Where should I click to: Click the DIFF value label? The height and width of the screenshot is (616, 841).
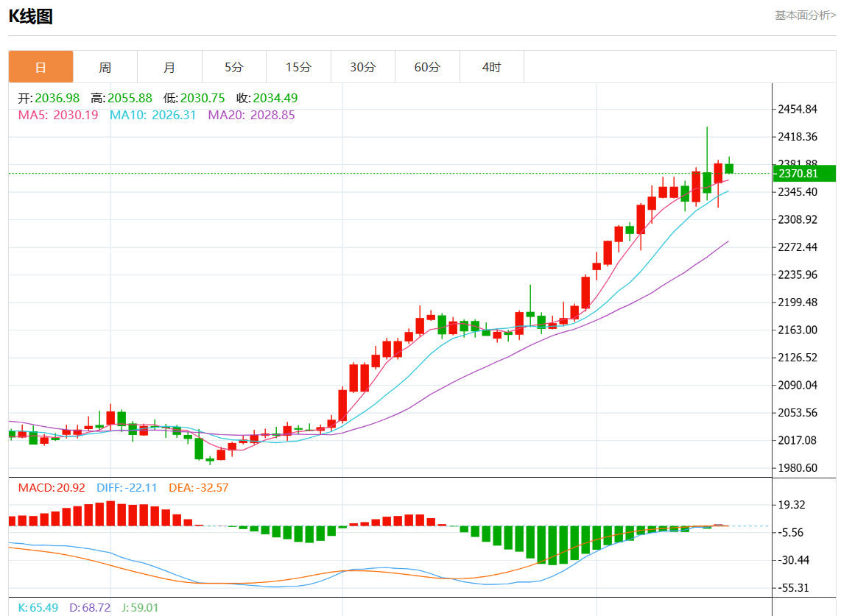[127, 487]
